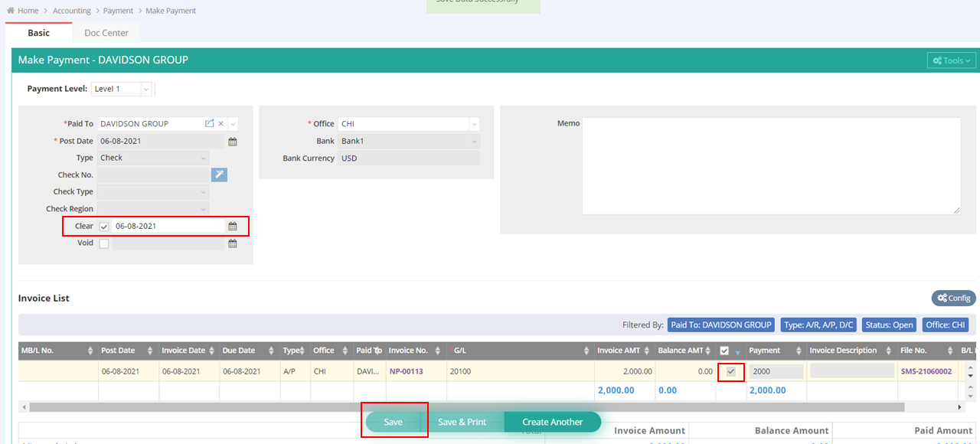Image resolution: width=980 pixels, height=444 pixels.
Task: Open invoice NP-00113 link
Action: [x=406, y=371]
